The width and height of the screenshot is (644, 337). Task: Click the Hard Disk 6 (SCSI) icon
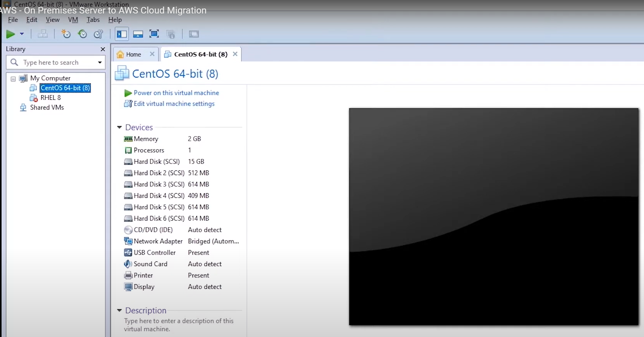pos(128,219)
